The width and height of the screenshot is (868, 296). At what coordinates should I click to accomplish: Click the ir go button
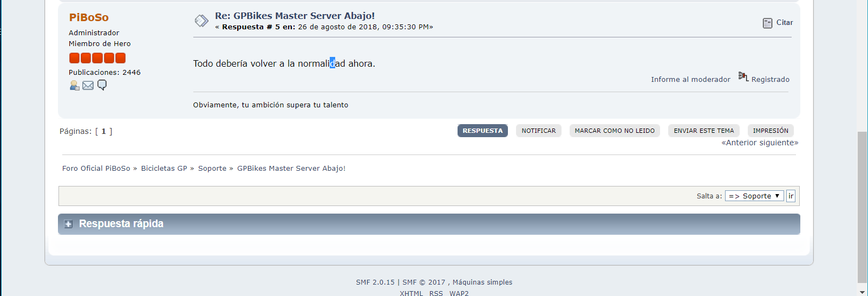[x=791, y=196]
